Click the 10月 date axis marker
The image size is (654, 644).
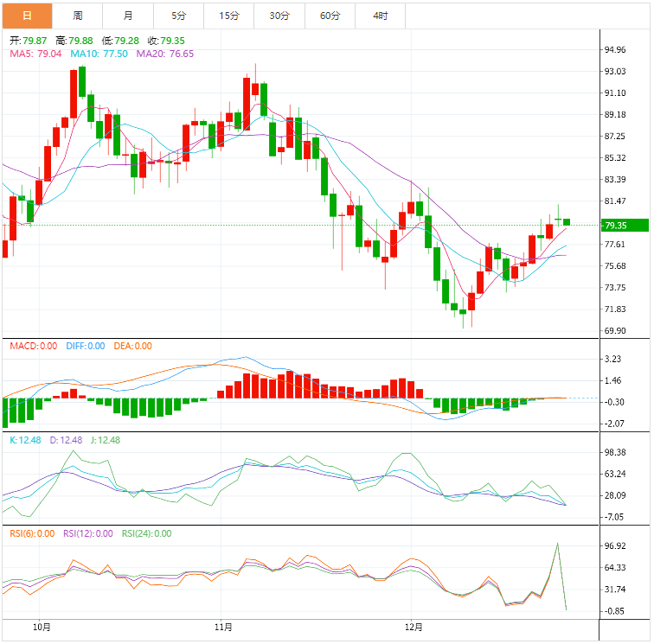pyautogui.click(x=40, y=626)
